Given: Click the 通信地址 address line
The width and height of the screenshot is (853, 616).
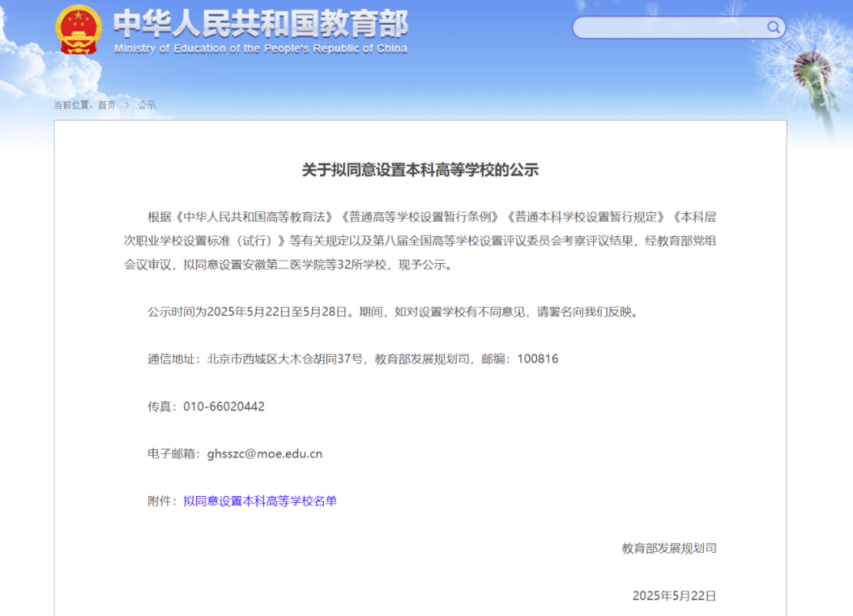Looking at the screenshot, I should [x=353, y=359].
